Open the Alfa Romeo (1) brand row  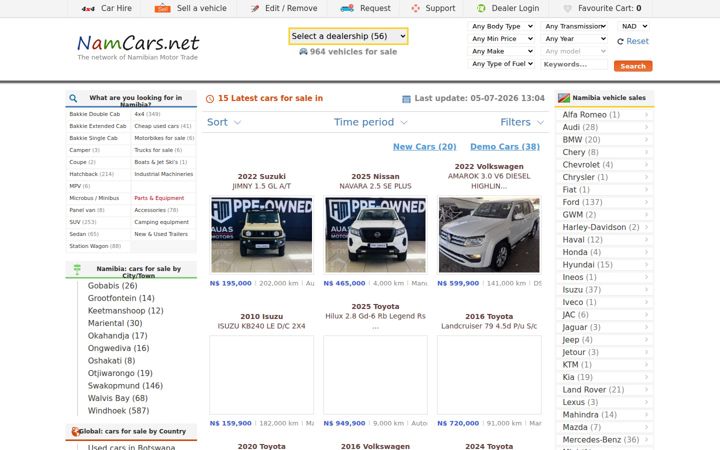pyautogui.click(x=605, y=115)
